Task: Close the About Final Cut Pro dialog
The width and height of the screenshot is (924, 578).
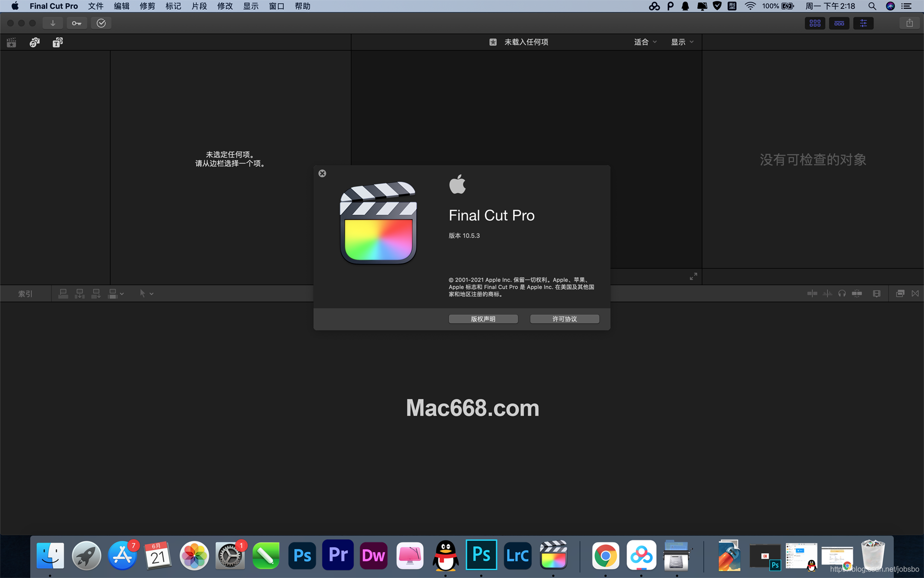Action: coord(322,173)
